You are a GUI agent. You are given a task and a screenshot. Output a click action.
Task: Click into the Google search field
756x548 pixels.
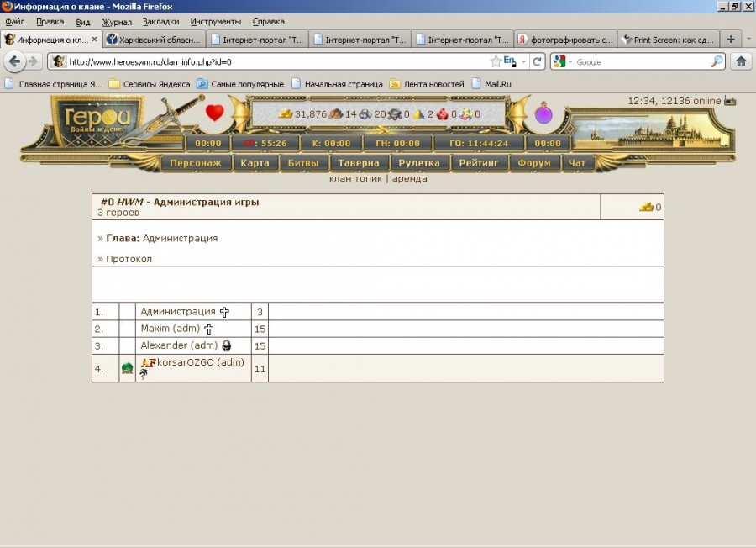click(640, 61)
